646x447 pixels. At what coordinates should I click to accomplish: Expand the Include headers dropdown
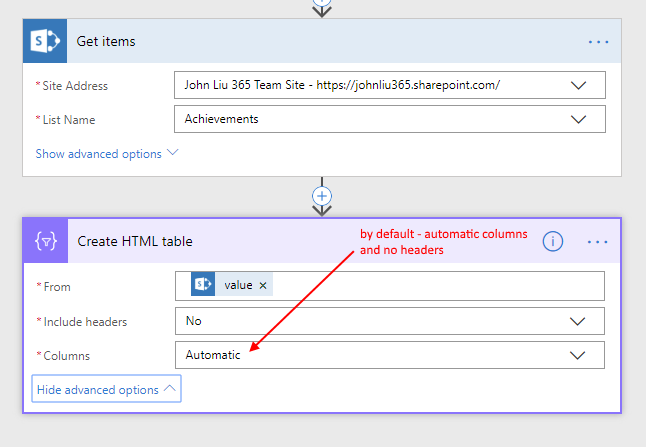point(578,322)
